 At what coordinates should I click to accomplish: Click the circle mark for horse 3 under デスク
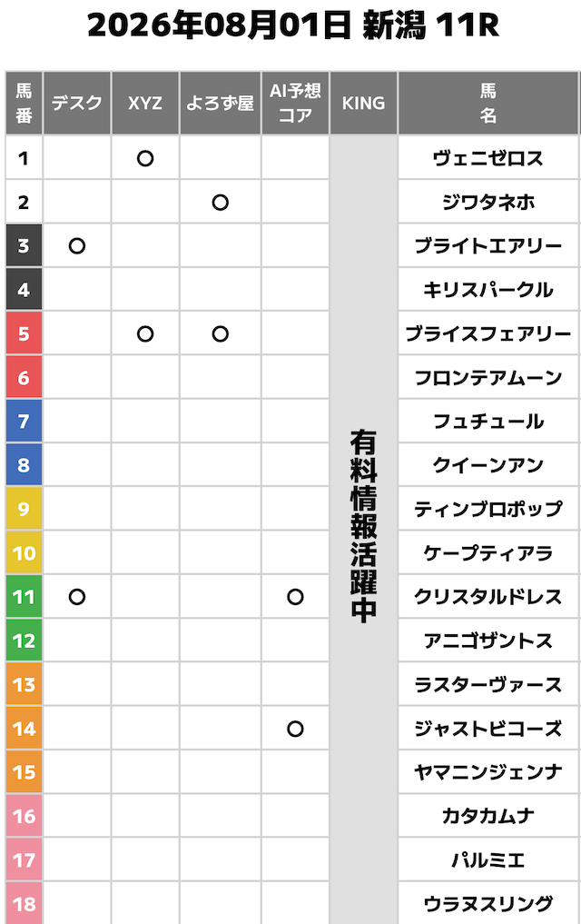click(77, 245)
